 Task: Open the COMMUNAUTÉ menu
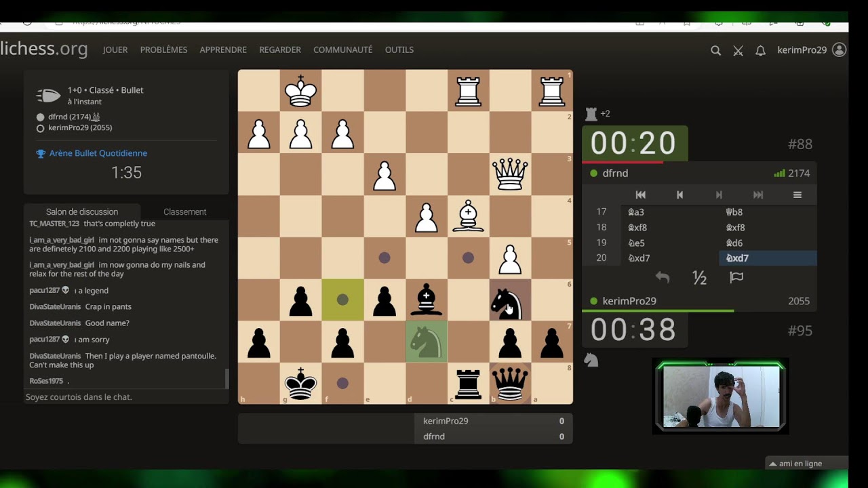(342, 50)
